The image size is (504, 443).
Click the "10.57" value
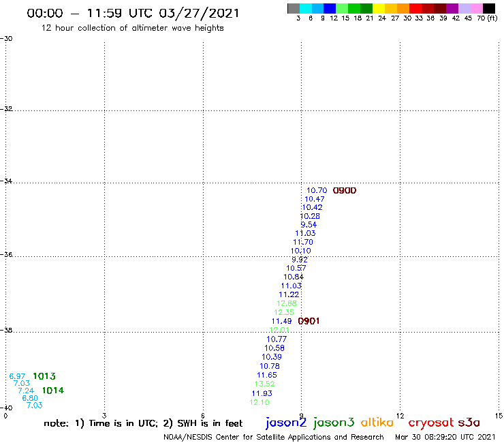click(296, 268)
